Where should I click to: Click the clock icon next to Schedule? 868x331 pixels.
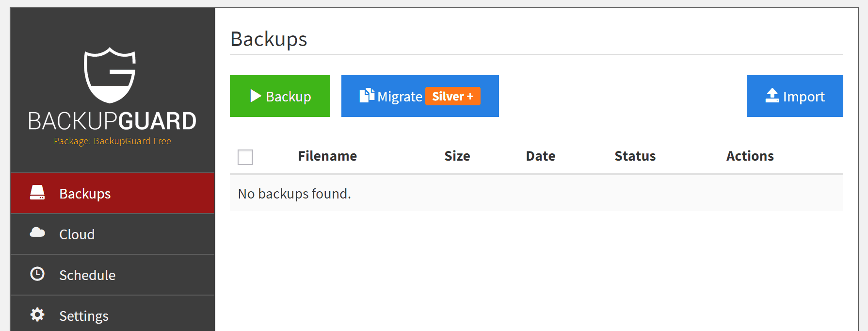pos(38,274)
